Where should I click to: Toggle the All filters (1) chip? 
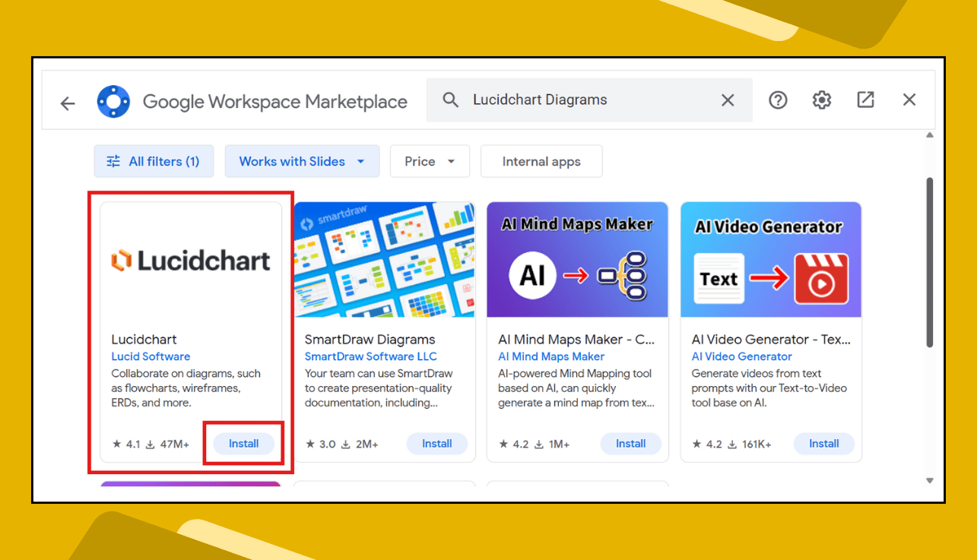154,161
